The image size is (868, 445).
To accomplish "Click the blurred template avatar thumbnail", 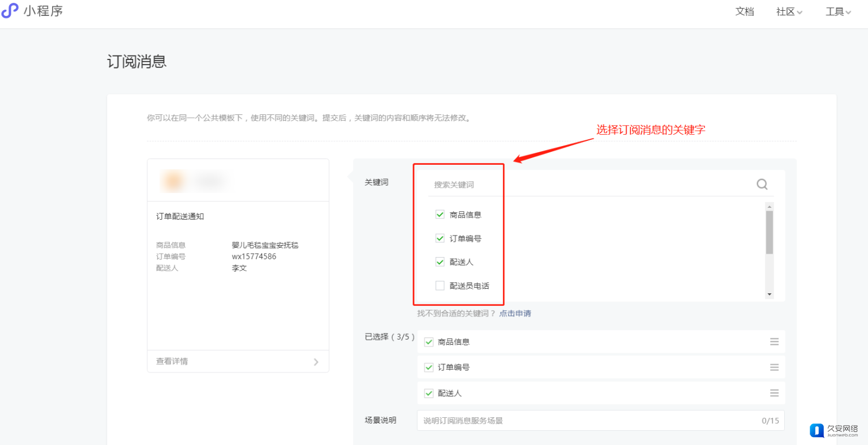I will pyautogui.click(x=174, y=181).
